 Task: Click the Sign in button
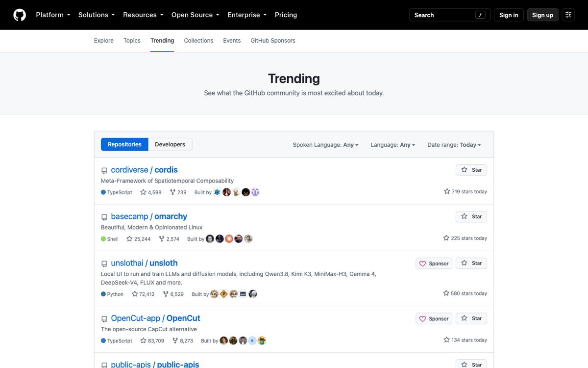(x=509, y=15)
